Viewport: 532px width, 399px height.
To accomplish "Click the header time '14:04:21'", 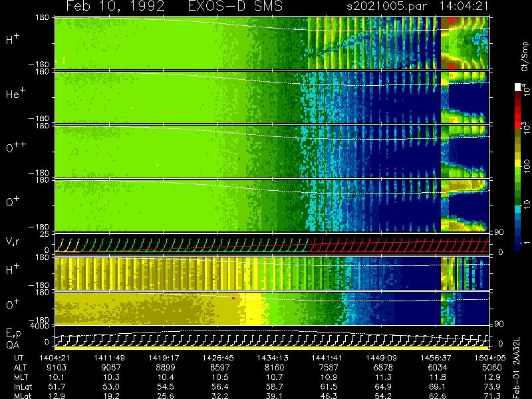I will [464, 6].
